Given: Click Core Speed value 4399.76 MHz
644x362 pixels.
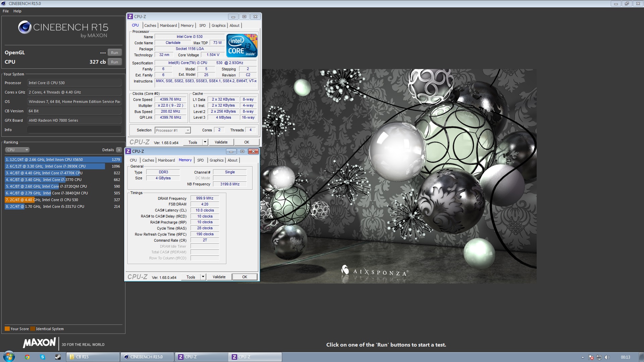Looking at the screenshot, I should pyautogui.click(x=170, y=100).
